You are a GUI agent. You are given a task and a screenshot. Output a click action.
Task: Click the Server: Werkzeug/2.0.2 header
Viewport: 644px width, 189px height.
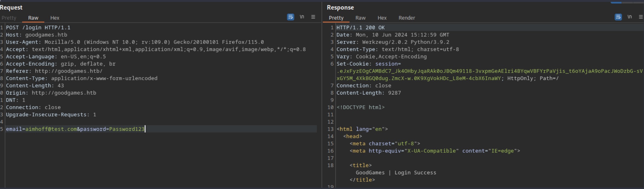tap(393, 42)
